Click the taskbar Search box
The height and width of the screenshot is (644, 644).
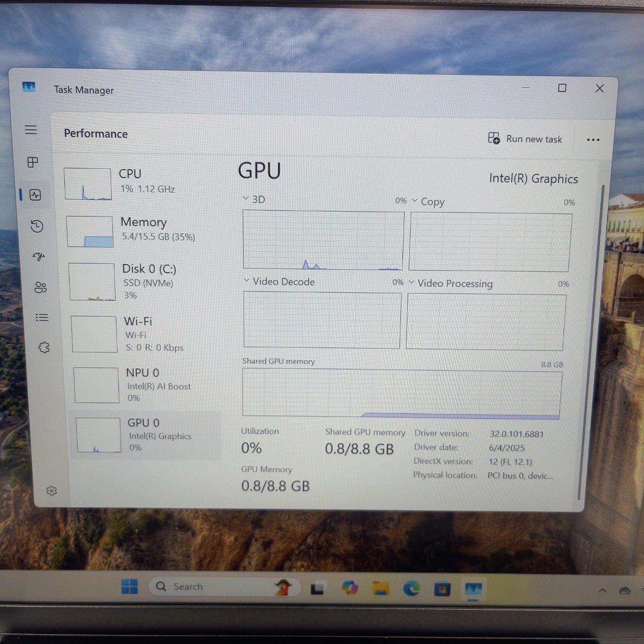(224, 587)
